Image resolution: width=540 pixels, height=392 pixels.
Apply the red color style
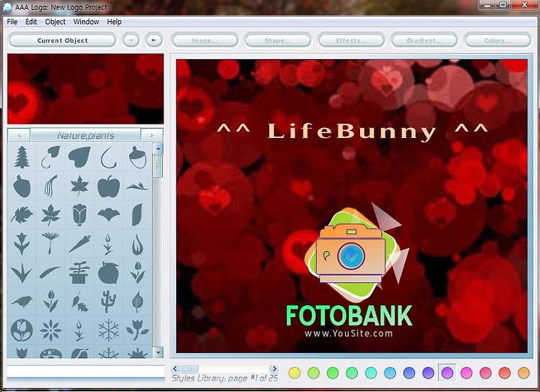coord(505,373)
